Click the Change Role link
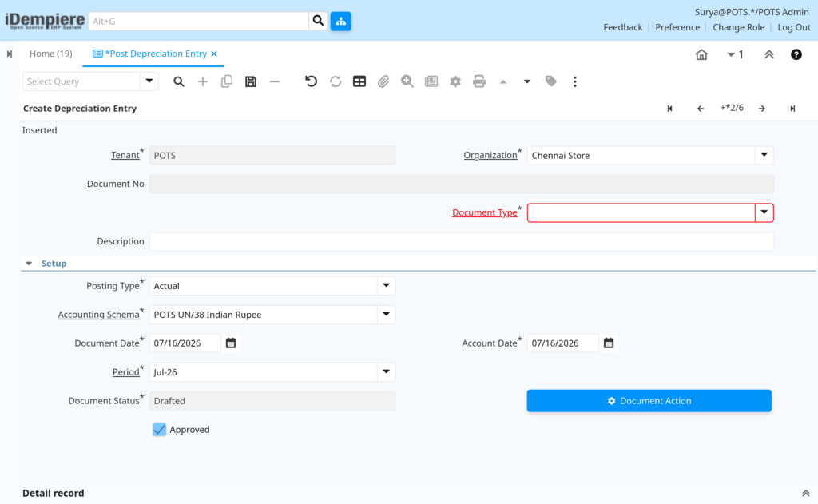818x504 pixels. pyautogui.click(x=738, y=27)
